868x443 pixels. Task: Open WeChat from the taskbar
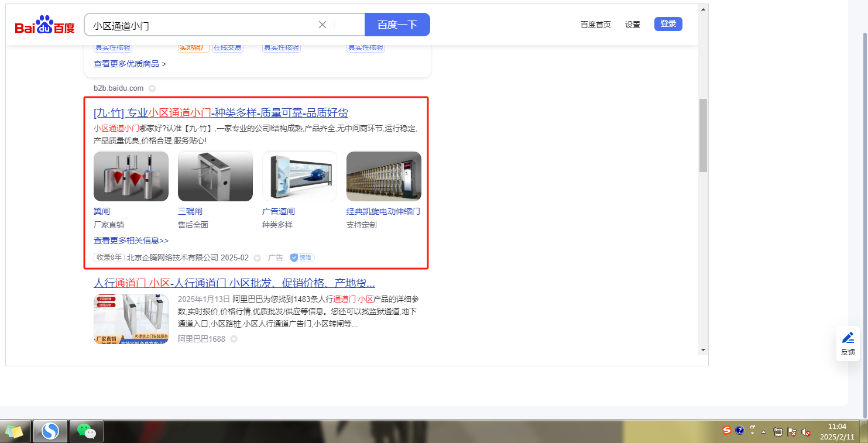(87, 431)
